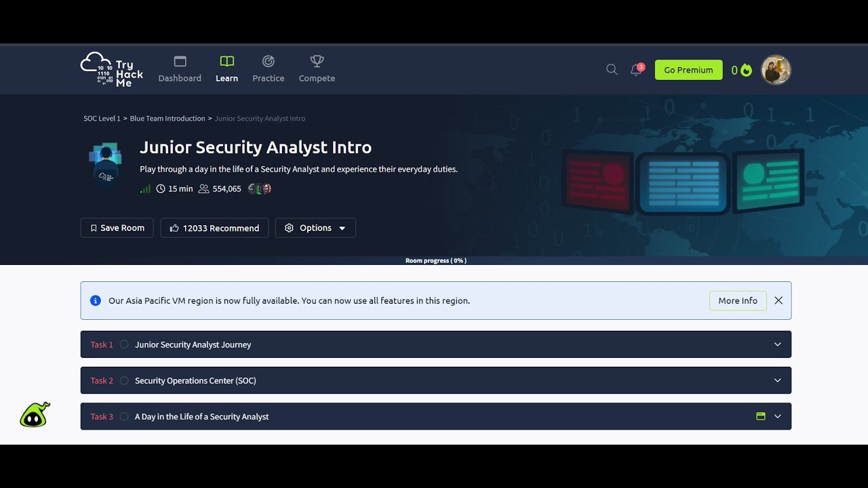Dismiss the Asia Pacific VM region notice
The image size is (868, 488).
(x=778, y=300)
